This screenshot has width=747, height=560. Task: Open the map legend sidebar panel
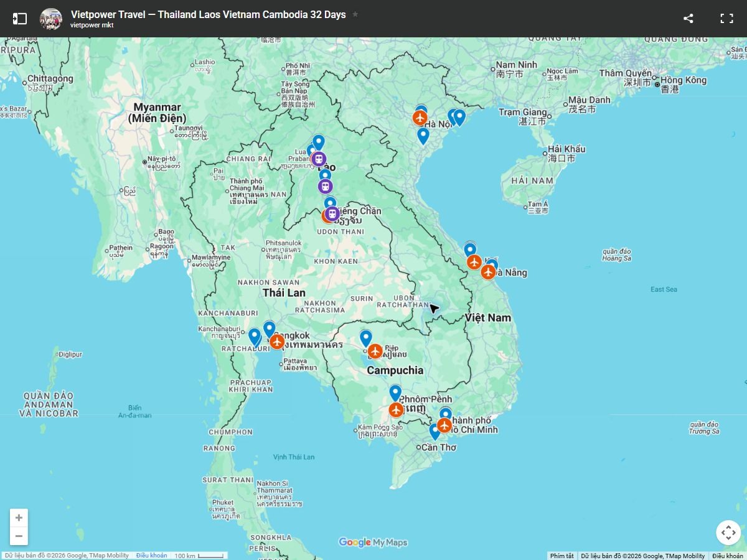tap(20, 19)
